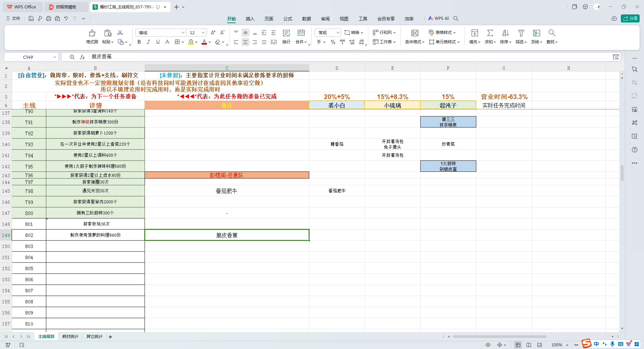This screenshot has height=349, width=644.
Task: Click the increase indent icon
Action: click(274, 33)
